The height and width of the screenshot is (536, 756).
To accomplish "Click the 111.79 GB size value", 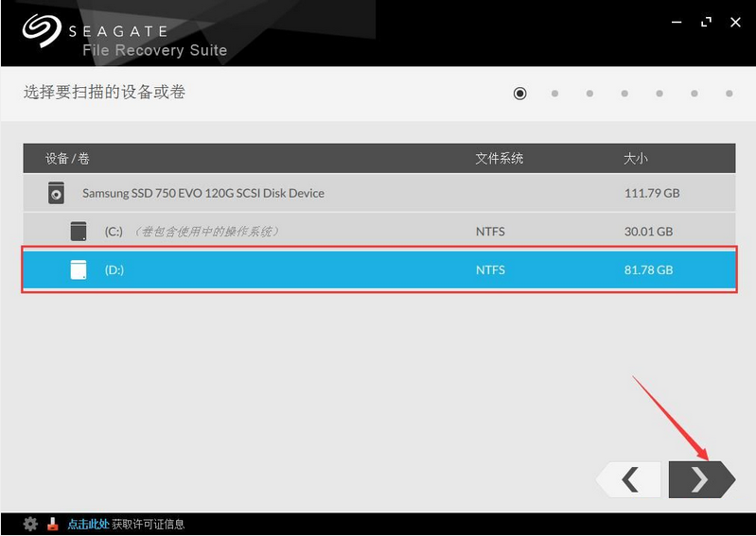I will click(x=652, y=193).
